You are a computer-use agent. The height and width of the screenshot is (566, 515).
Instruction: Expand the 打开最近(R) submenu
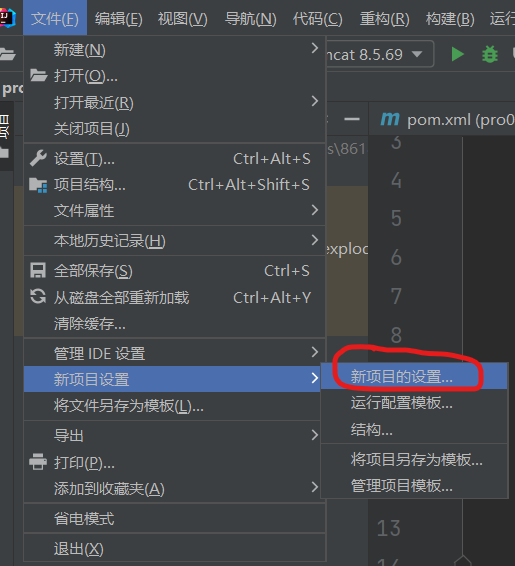175,103
